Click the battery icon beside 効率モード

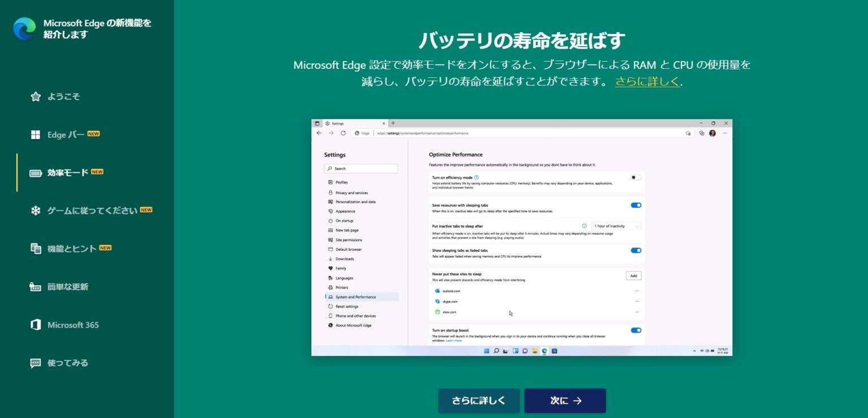pos(36,173)
